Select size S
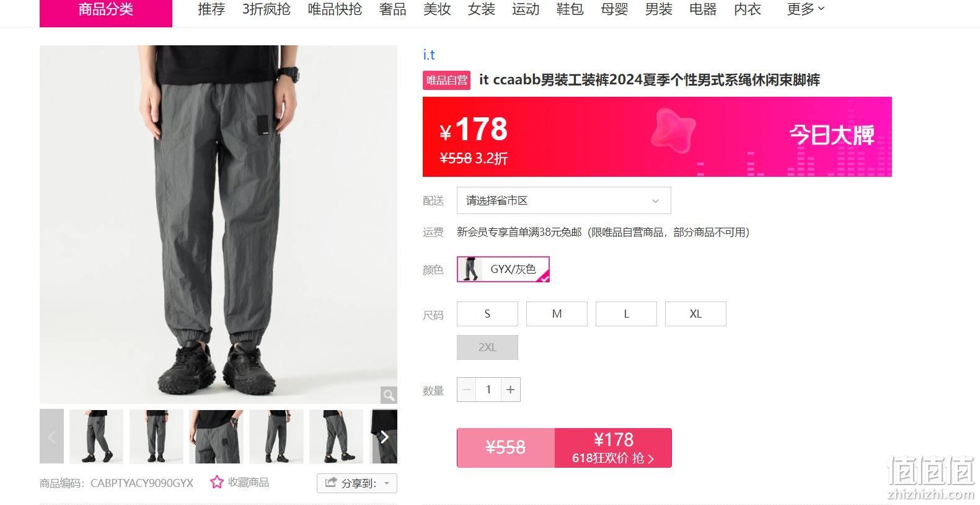980x505 pixels. coord(487,314)
